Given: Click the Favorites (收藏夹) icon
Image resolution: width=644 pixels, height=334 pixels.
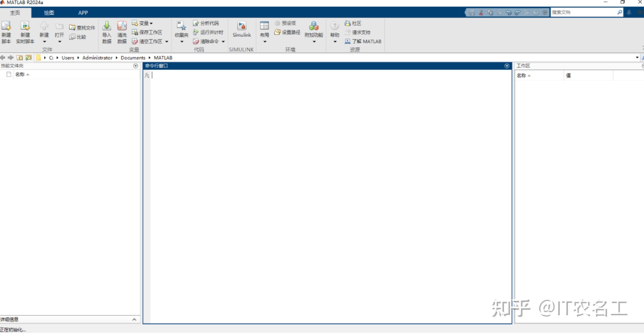Looking at the screenshot, I should click(x=181, y=26).
